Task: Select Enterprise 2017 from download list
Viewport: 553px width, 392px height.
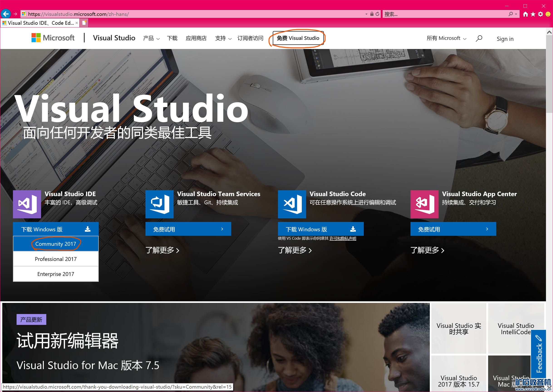Action: click(56, 274)
